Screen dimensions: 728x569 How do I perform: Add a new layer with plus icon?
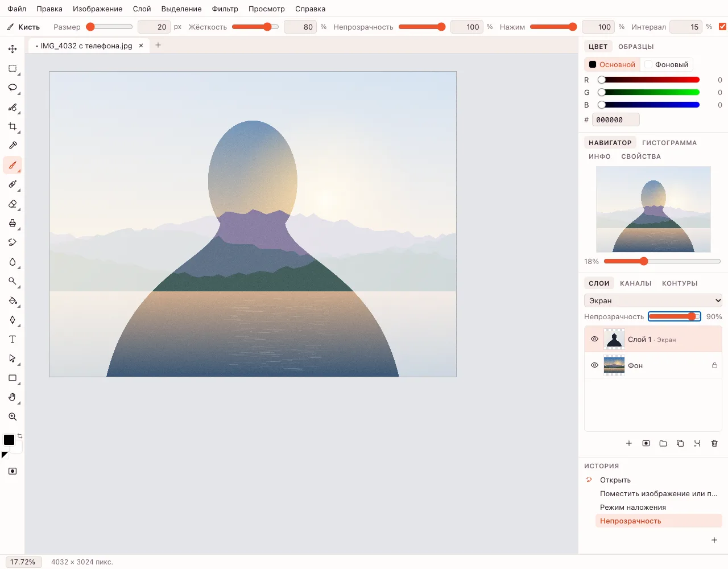click(x=629, y=443)
